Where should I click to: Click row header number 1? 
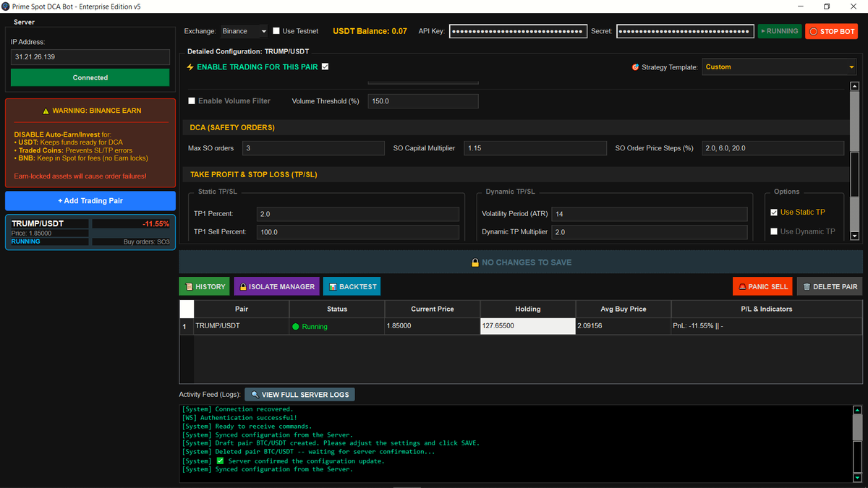click(x=187, y=326)
